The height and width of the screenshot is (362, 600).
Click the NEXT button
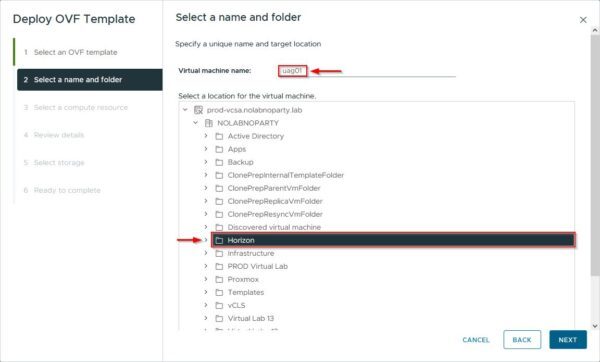(568, 340)
